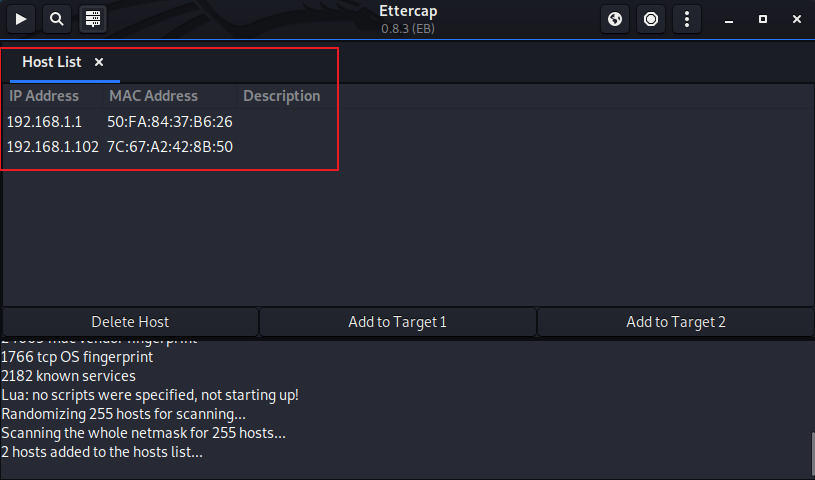Open the MITM menu globe icon

click(x=615, y=19)
